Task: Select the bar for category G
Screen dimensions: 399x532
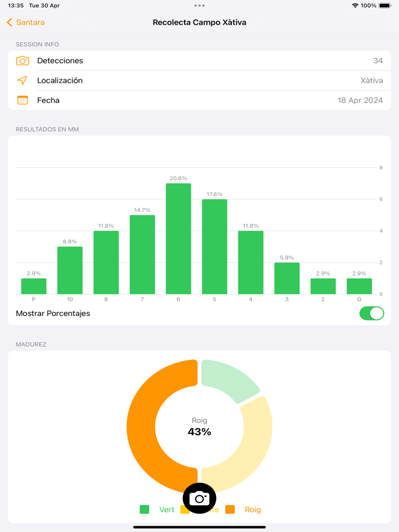Action: click(359, 287)
